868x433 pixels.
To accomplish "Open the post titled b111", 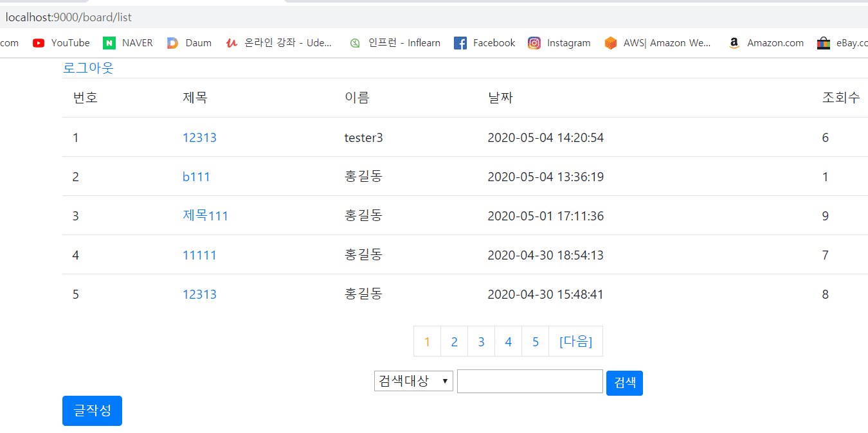I will click(x=196, y=177).
